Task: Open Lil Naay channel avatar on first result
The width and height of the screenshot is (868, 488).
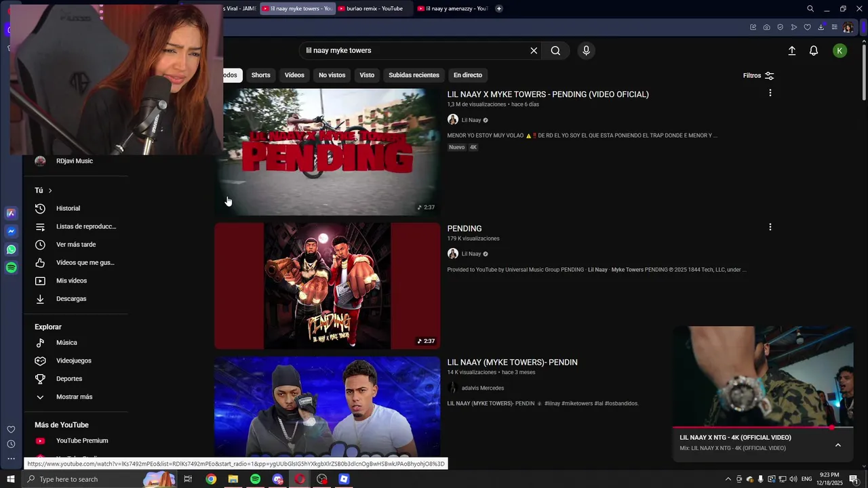Action: coord(452,120)
